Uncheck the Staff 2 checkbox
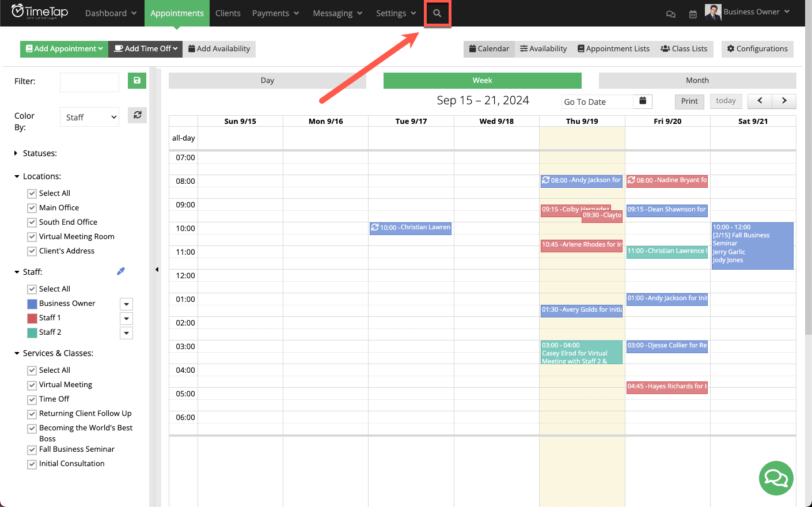This screenshot has height=507, width=812. tap(32, 332)
